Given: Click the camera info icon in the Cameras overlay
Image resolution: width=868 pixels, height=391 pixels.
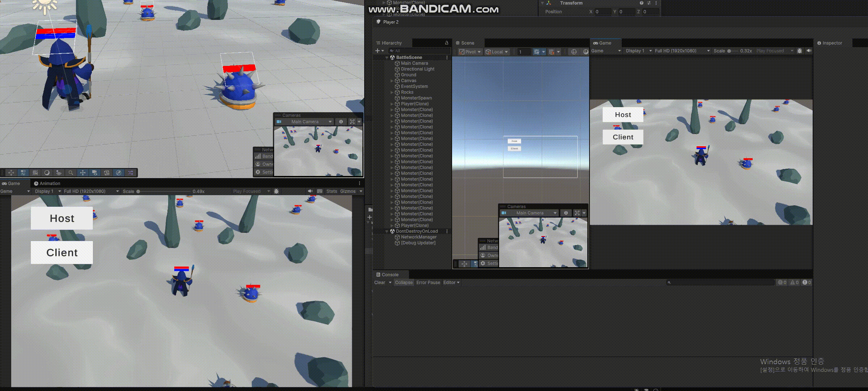Looking at the screenshot, I should pos(341,122).
